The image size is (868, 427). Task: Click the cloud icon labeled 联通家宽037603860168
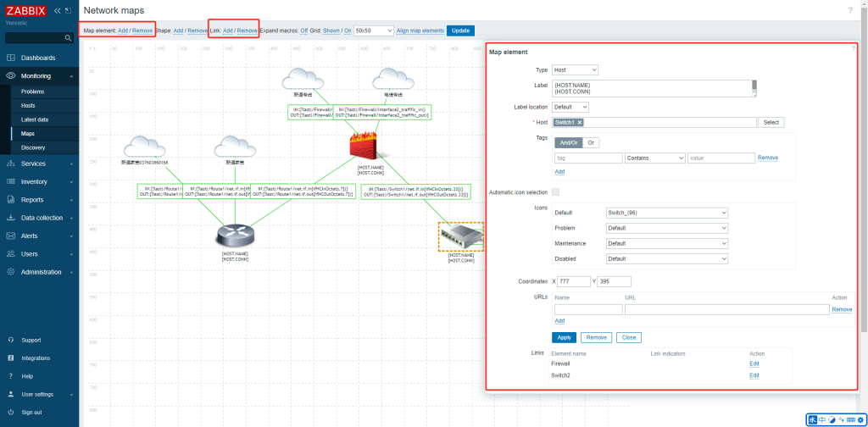[x=144, y=146]
